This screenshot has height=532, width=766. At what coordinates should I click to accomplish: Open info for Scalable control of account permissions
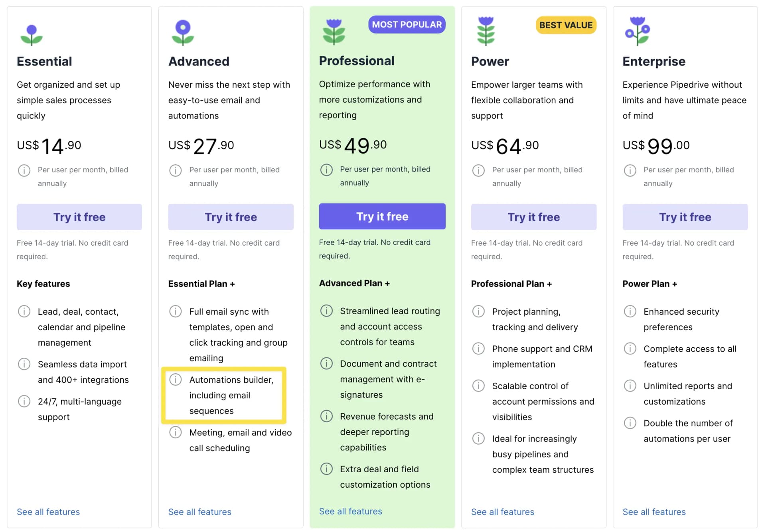click(x=478, y=386)
